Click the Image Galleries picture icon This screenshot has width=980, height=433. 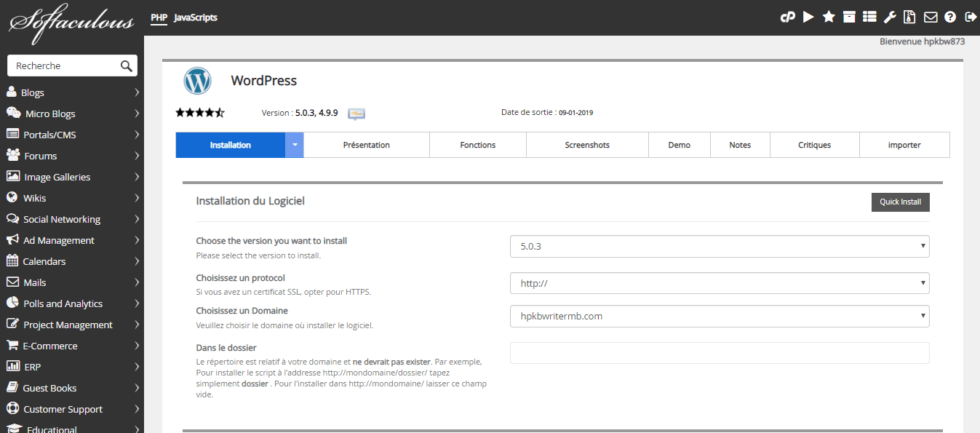[x=13, y=176]
